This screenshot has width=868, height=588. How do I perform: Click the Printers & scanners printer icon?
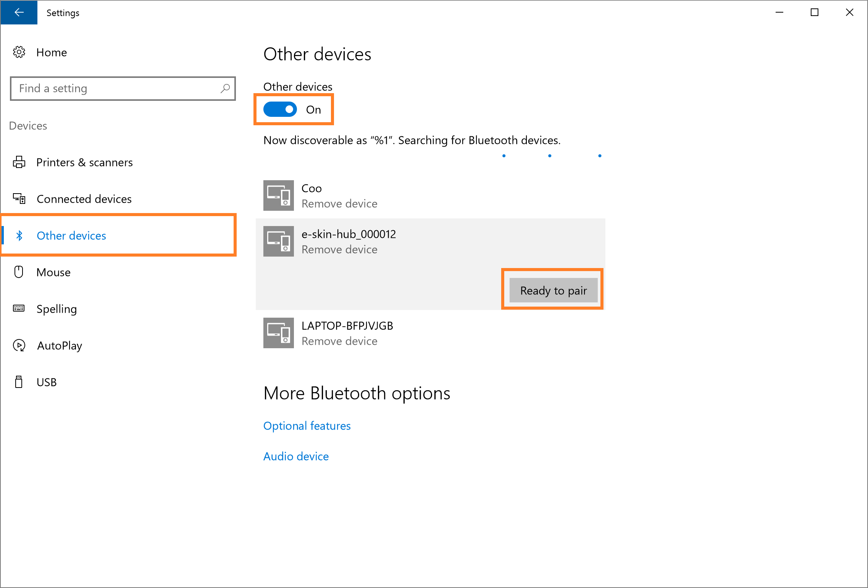19,162
